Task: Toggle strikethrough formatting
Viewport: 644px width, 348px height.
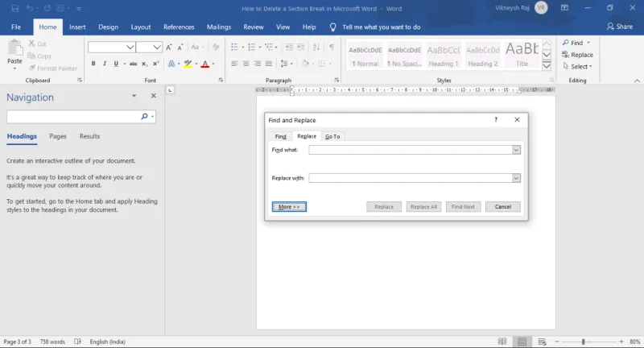Action: (133, 64)
